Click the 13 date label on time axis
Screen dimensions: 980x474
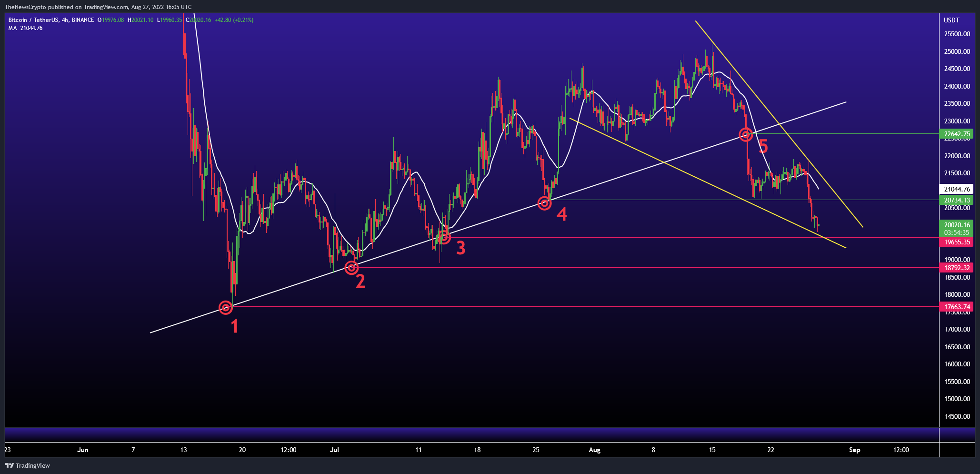coord(184,450)
